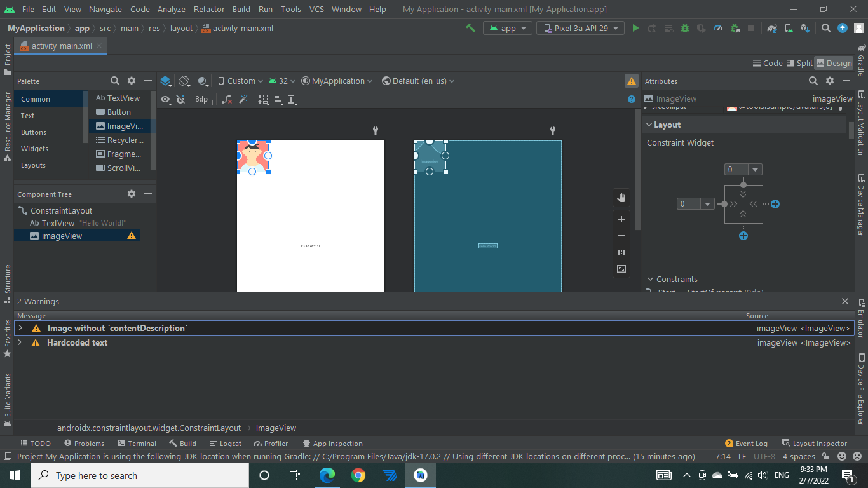Open MyApplication theme dropdown
868x488 pixels.
337,81
